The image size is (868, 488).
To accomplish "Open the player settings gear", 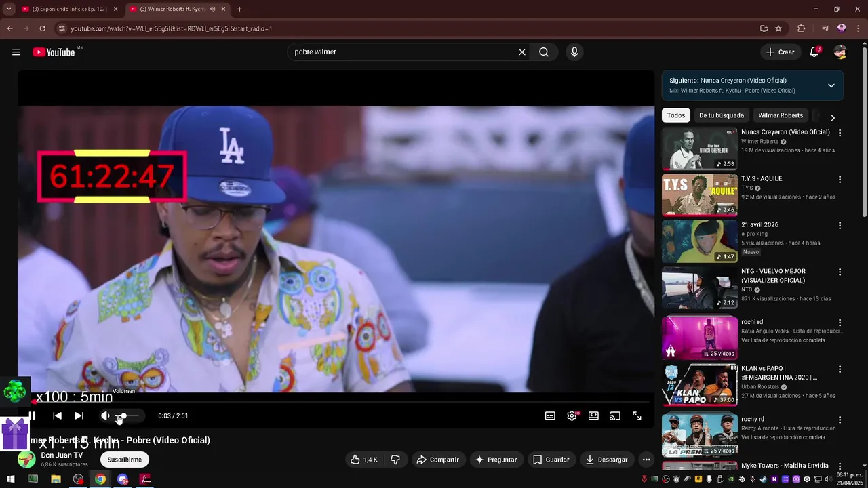I will point(572,415).
